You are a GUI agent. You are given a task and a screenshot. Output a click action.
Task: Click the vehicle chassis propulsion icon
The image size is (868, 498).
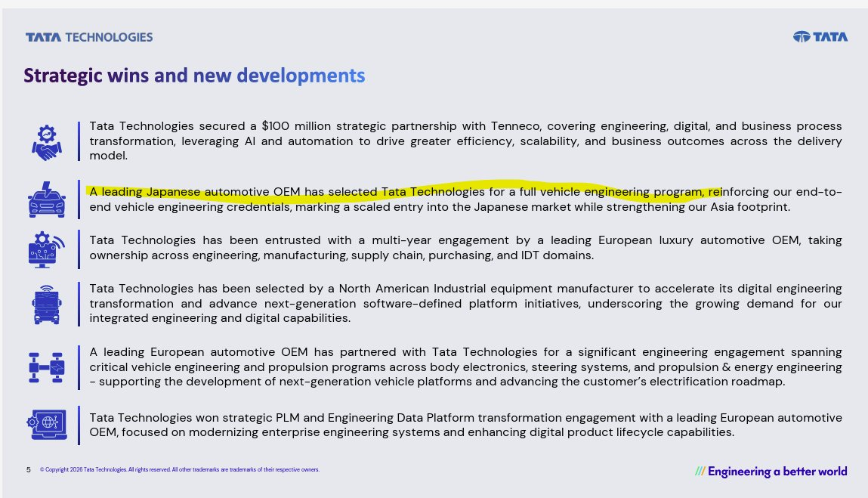(x=47, y=367)
